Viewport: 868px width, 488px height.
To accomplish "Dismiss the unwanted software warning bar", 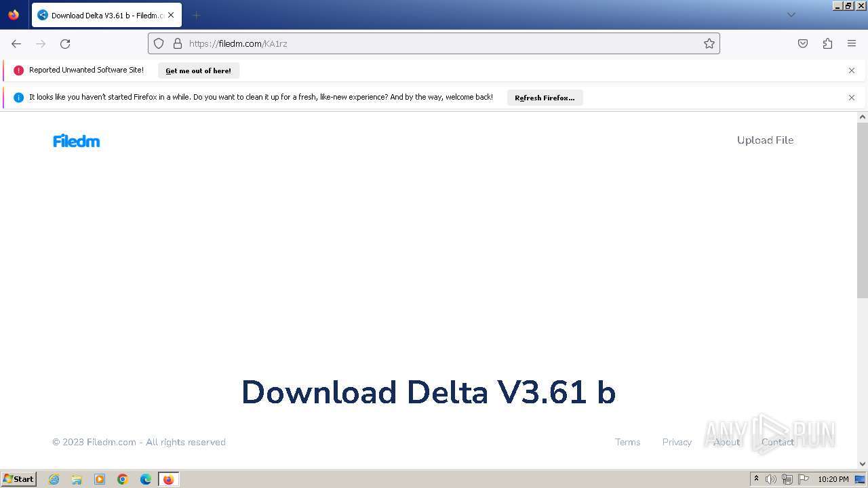I will click(852, 70).
